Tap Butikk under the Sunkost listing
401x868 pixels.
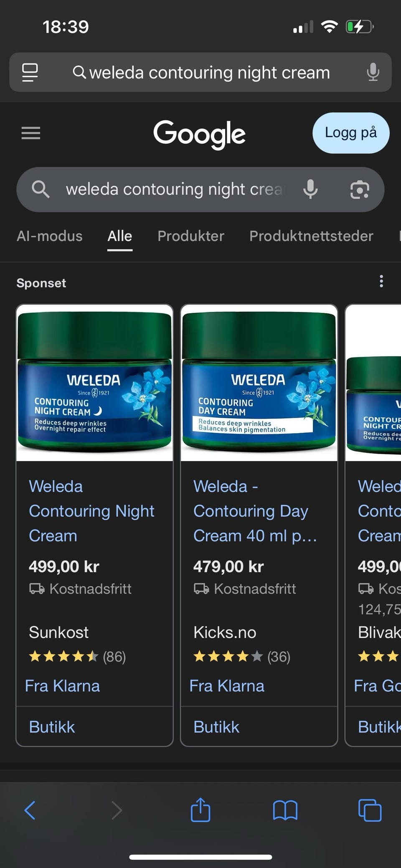click(x=52, y=727)
